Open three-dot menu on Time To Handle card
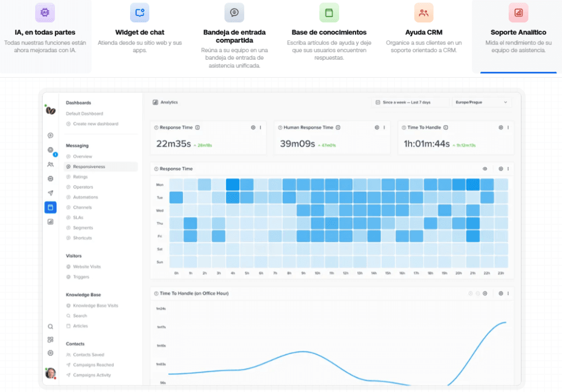Image resolution: width=562 pixels, height=392 pixels. pos(508,128)
